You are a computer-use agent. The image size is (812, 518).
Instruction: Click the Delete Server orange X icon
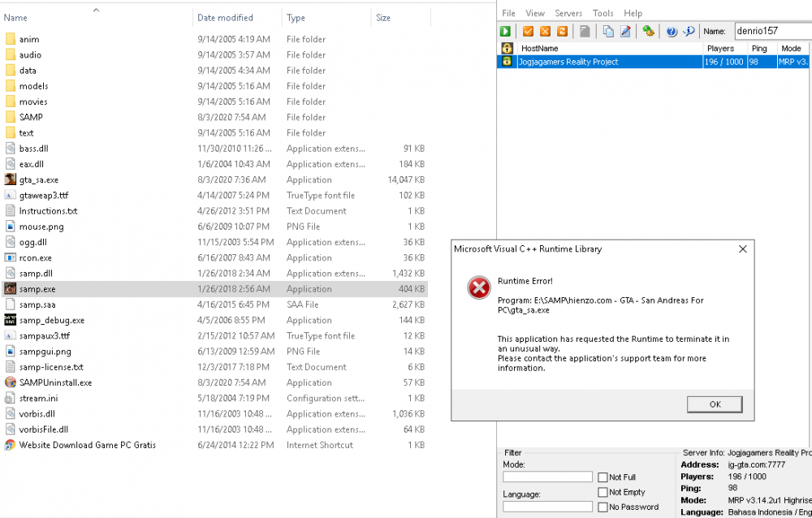[x=546, y=32]
